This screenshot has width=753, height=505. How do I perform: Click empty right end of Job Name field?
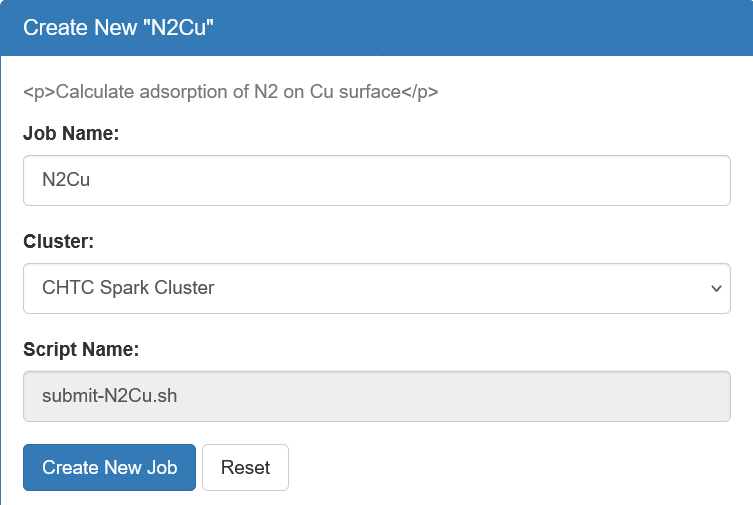point(650,180)
